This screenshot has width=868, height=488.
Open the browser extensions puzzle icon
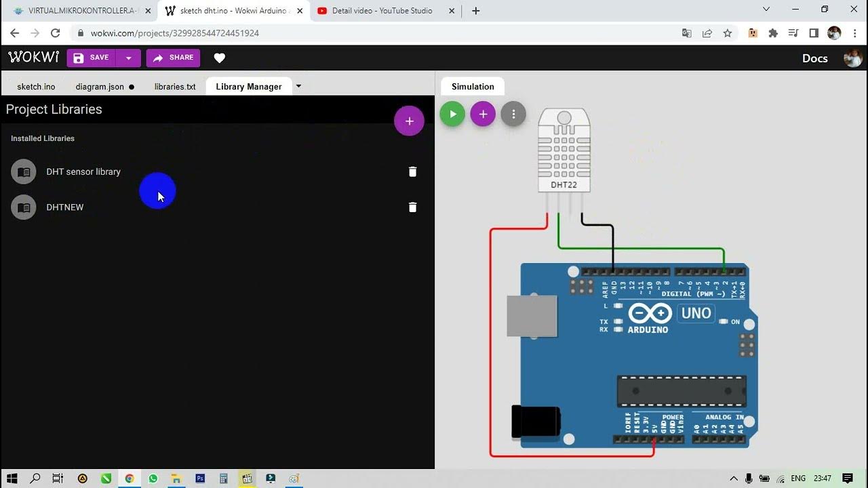pyautogui.click(x=773, y=33)
